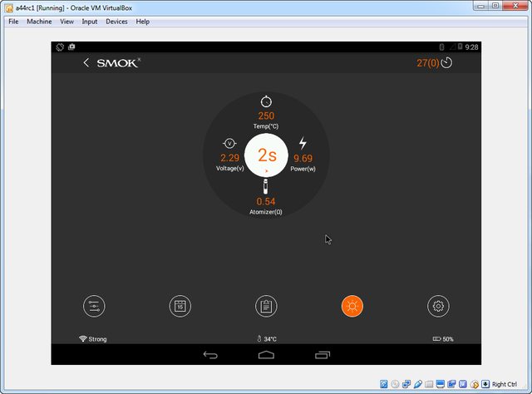The width and height of the screenshot is (532, 394).
Task: Toggle the orange light icon
Action: pyautogui.click(x=352, y=306)
